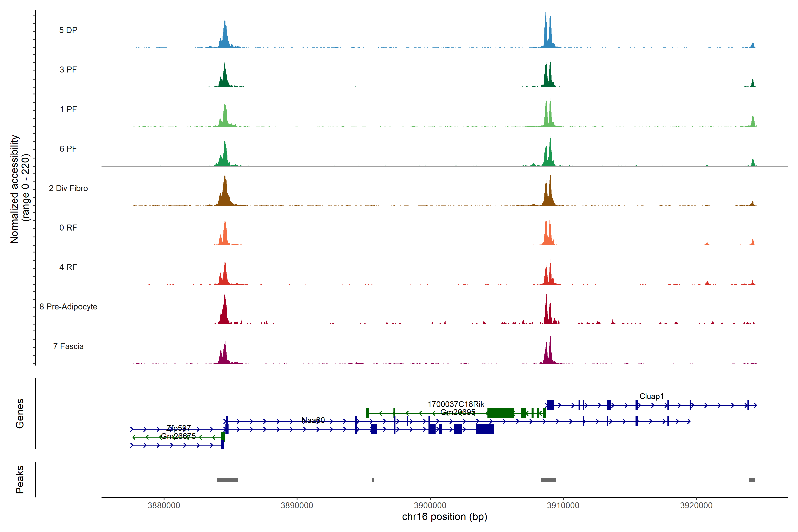This screenshot has width=798, height=532.
Task: Click the Naa60 gene label
Action: click(x=313, y=420)
